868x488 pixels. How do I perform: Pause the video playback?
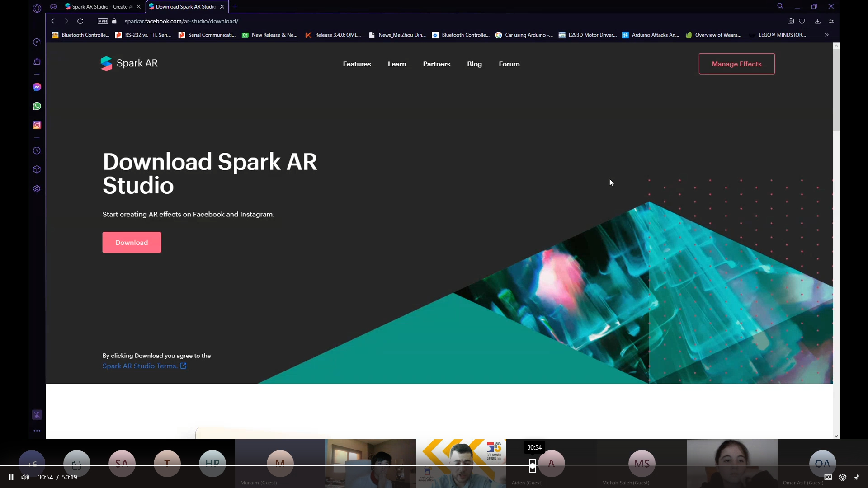(11, 477)
